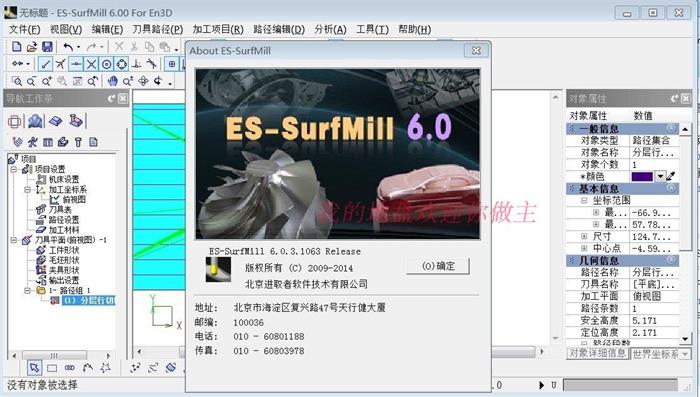Viewport: 700px width, 397px height.
Task: Create a new file from toolbar
Action: click(x=17, y=46)
